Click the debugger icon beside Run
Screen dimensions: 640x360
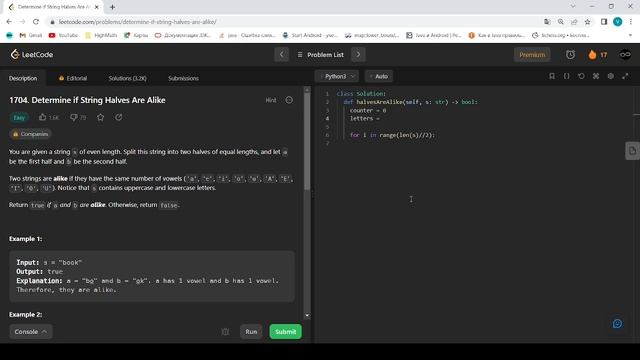225,332
